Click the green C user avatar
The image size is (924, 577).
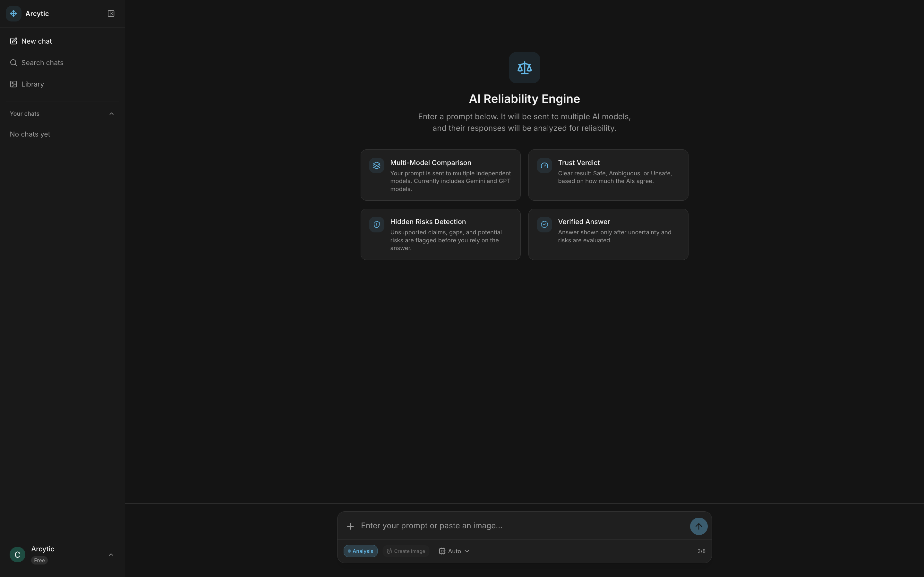[17, 555]
